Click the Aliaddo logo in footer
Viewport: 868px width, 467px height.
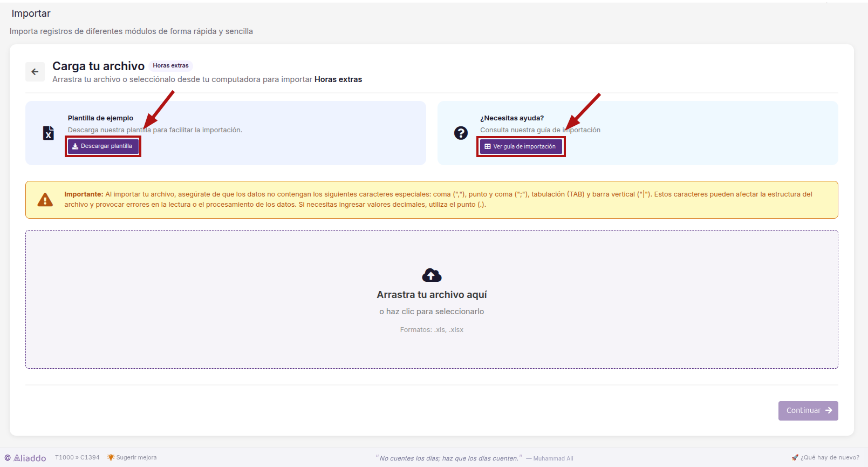pos(26,458)
